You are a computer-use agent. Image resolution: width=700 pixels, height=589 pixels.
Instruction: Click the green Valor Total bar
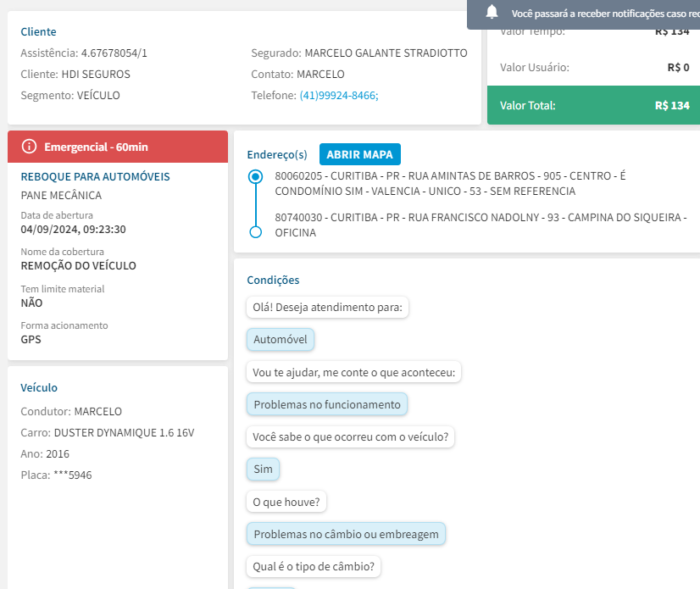(x=593, y=106)
